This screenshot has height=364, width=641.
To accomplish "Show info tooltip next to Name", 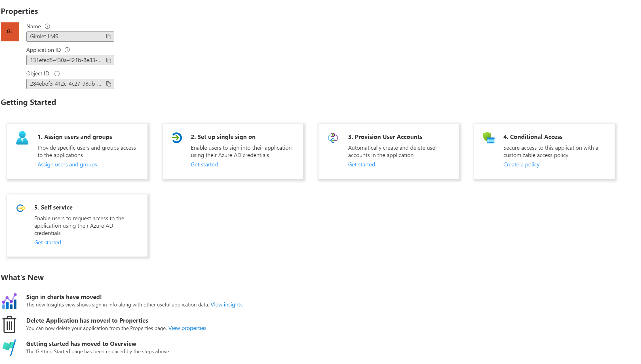I will click(x=47, y=26).
